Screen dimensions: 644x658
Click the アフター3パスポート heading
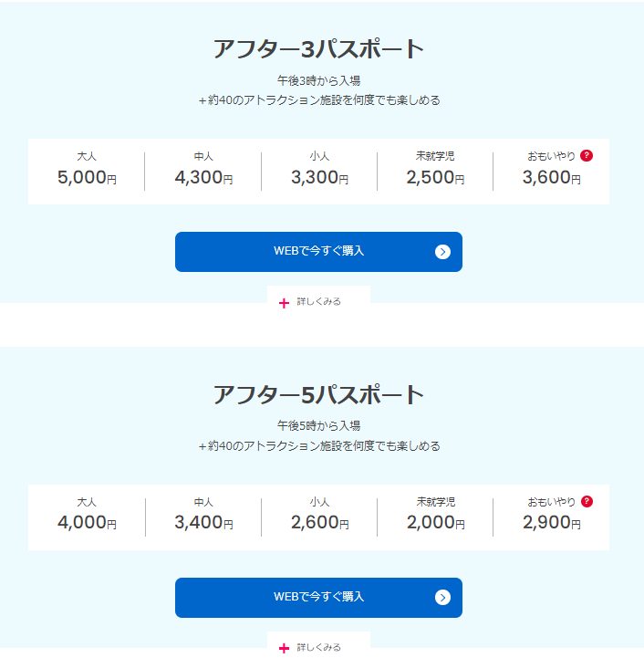(x=318, y=48)
